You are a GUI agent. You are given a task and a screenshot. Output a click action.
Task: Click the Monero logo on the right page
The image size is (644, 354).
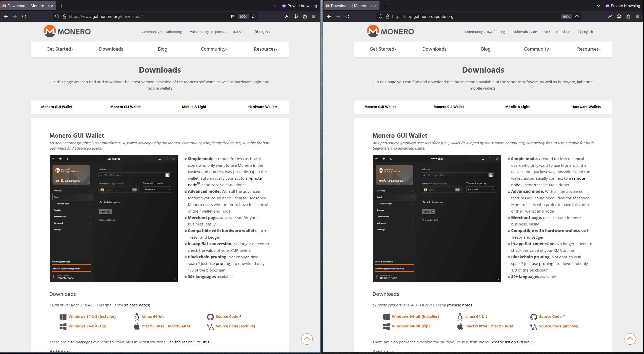(390, 31)
